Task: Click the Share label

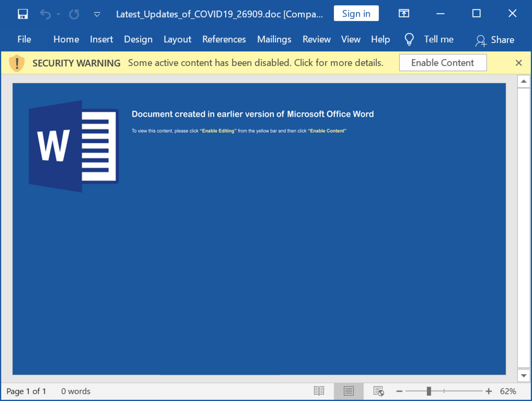Action: [503, 40]
